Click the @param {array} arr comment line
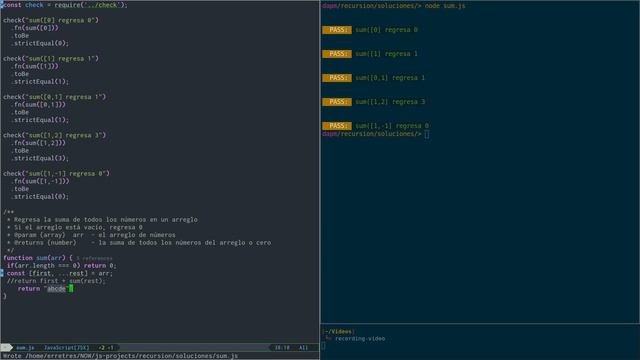Image resolution: width=640 pixels, height=360 pixels. coord(91,235)
